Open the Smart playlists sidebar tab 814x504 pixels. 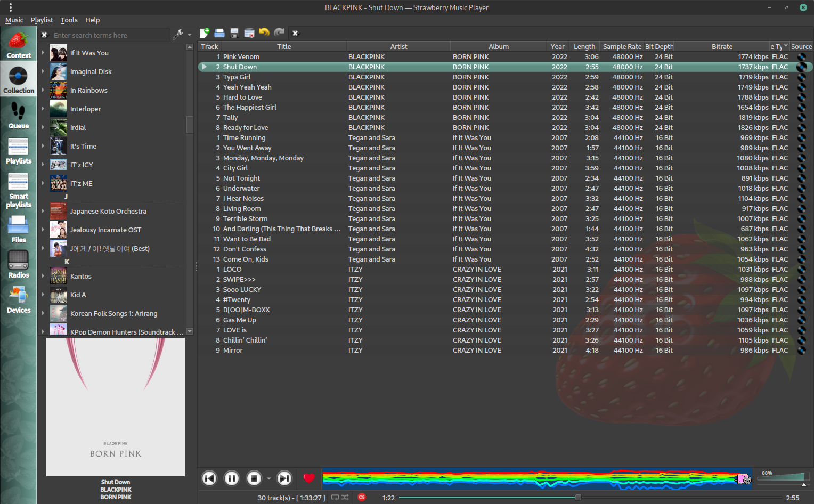point(19,190)
